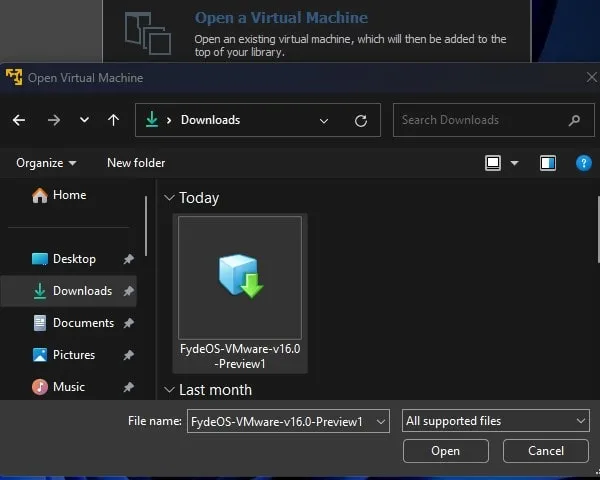This screenshot has width=600, height=480.
Task: Collapse the Today group
Action: coord(169,198)
